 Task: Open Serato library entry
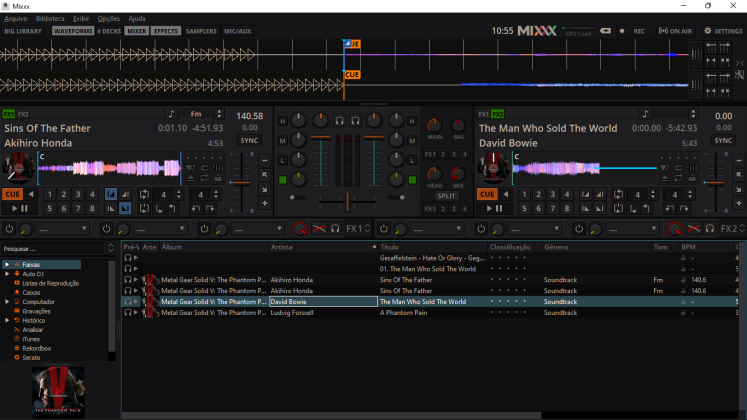(x=31, y=358)
